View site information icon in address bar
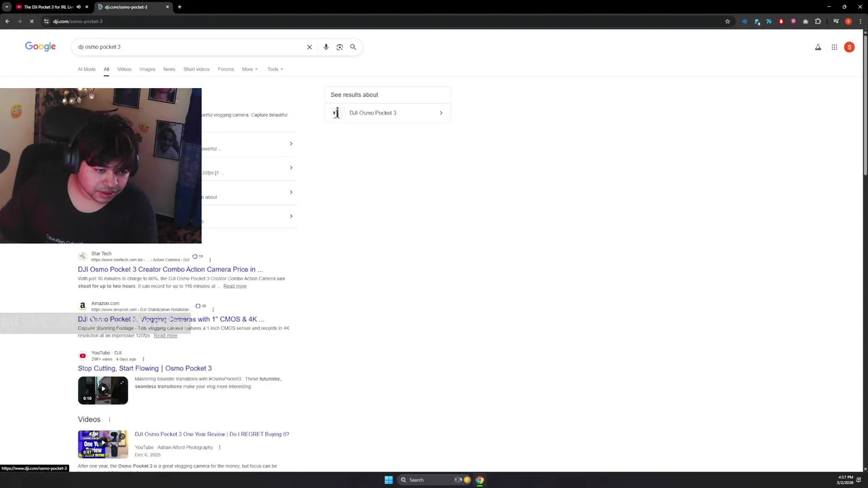868x488 pixels. click(x=46, y=21)
